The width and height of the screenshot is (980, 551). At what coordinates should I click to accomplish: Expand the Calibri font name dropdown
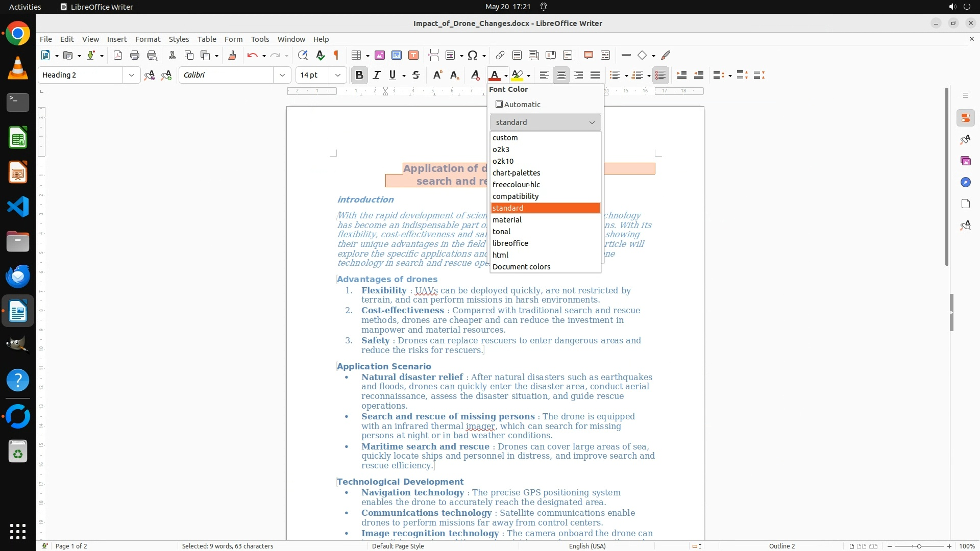tap(282, 75)
